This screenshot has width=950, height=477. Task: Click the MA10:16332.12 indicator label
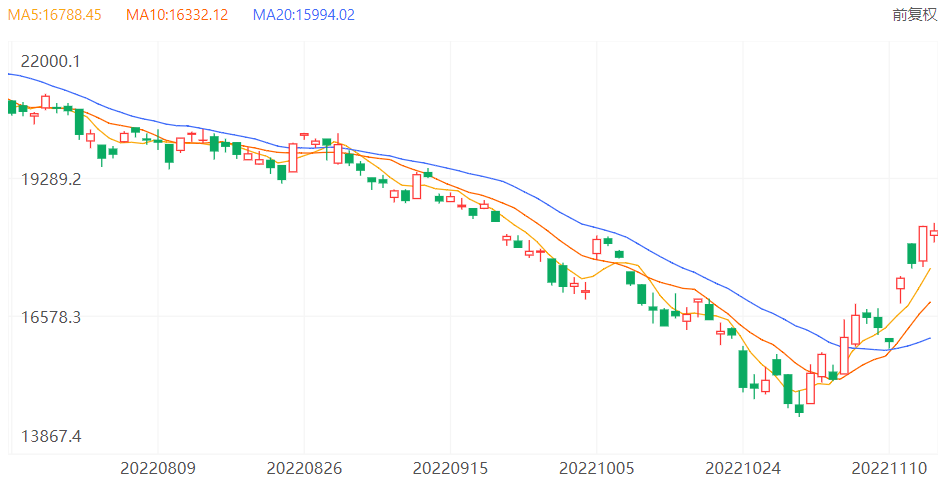click(177, 15)
